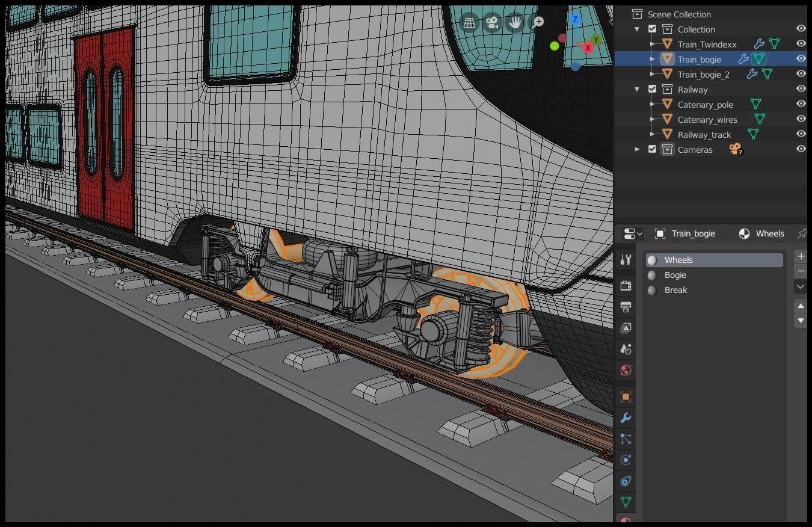Switch to camera view in viewport
812x527 pixels.
tap(492, 23)
